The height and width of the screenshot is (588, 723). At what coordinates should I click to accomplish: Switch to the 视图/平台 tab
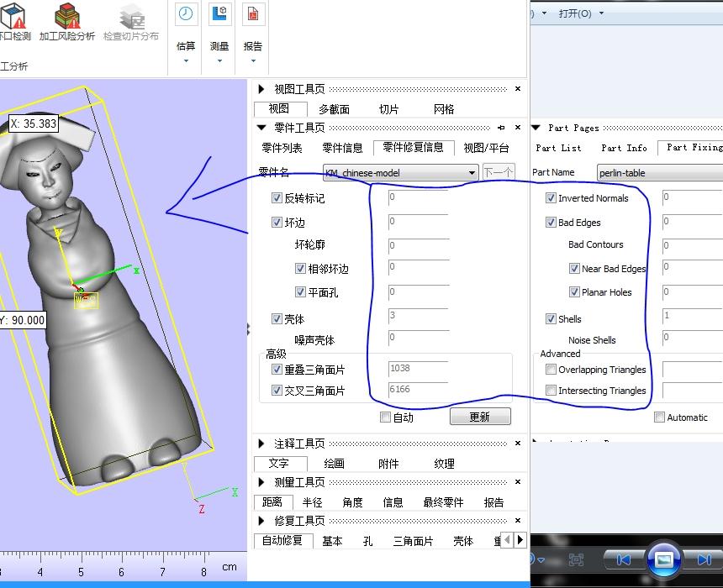tap(486, 148)
